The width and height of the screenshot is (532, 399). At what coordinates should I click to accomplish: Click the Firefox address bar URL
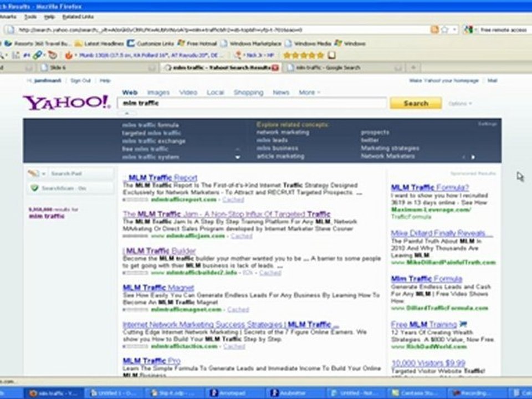click(217, 30)
